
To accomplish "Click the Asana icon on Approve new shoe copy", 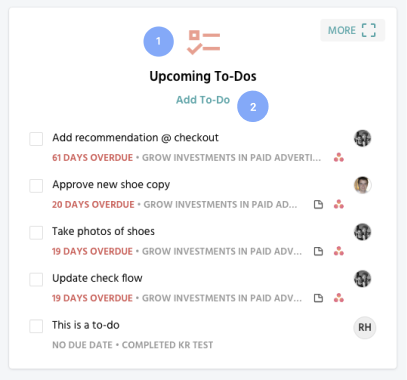I will click(x=339, y=204).
